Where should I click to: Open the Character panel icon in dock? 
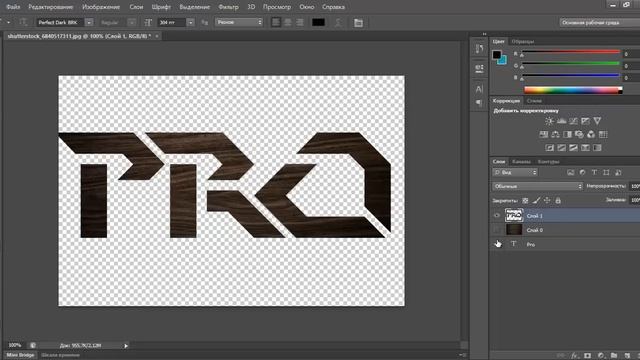coord(479,89)
